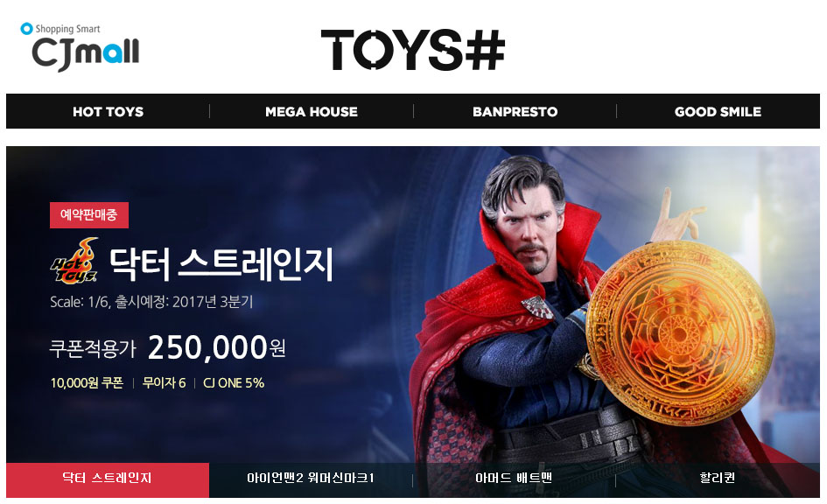Screen dimensions: 827x504
Task: Click the blue circle Shopping Smart icon
Action: coord(26,29)
